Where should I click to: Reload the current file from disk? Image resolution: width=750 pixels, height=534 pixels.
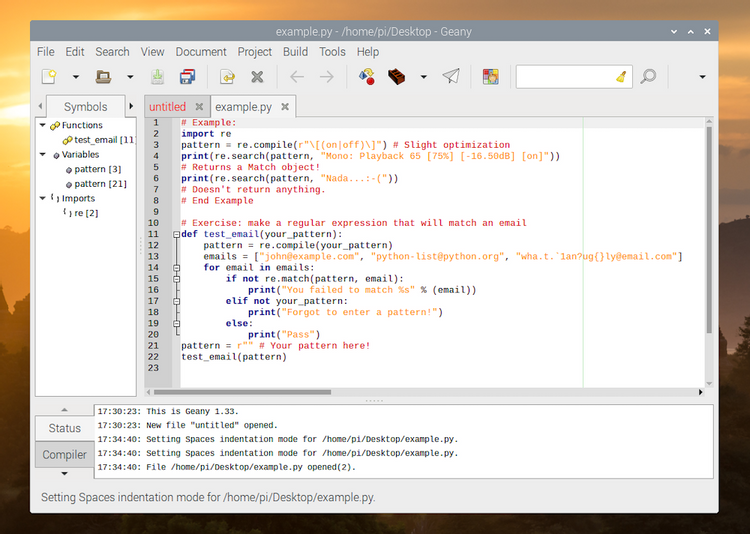point(227,76)
